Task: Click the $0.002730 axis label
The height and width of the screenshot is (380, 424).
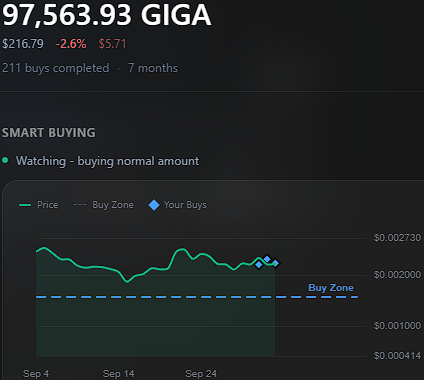Action: [397, 238]
